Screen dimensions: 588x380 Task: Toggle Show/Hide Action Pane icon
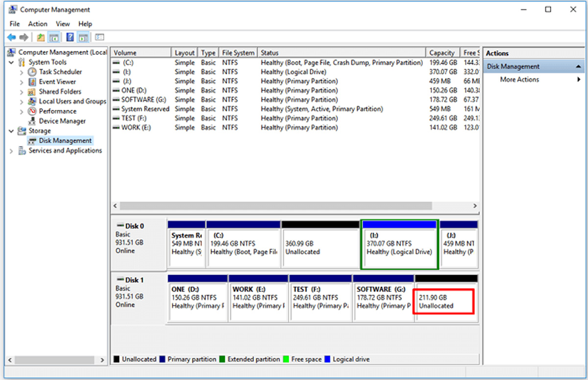[x=83, y=37]
